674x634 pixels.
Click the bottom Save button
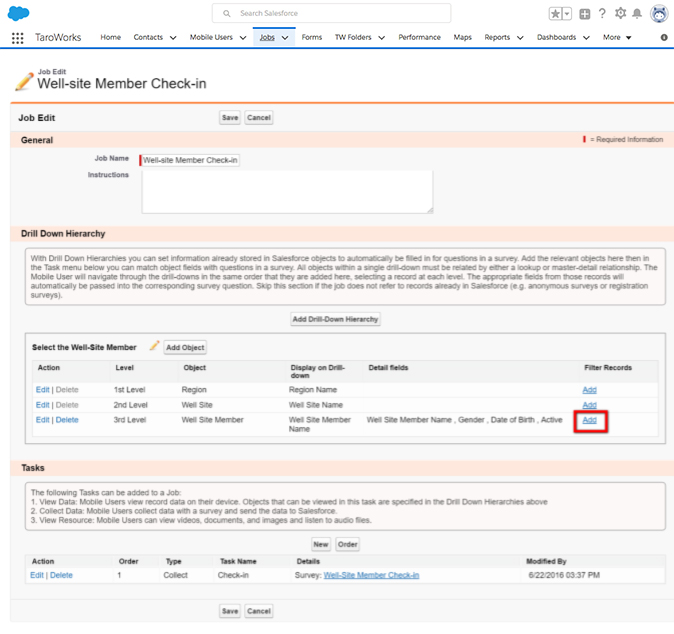pos(230,611)
